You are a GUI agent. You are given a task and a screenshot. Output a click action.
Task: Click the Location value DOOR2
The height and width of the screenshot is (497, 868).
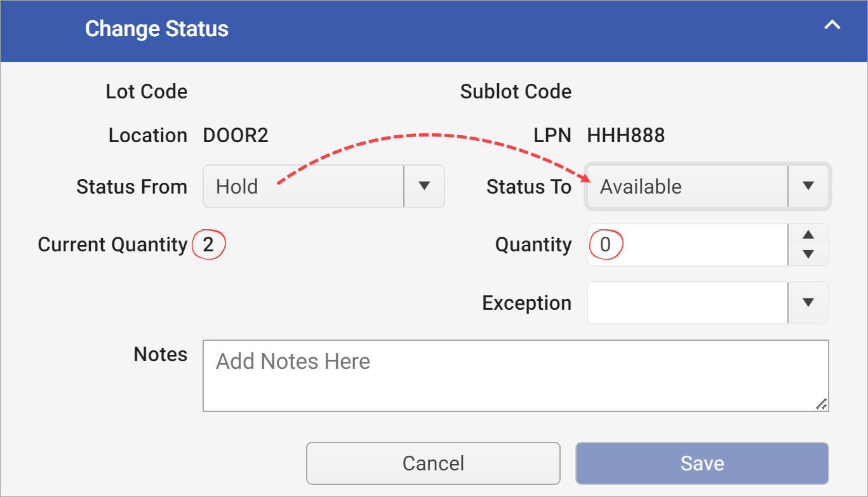pos(235,135)
